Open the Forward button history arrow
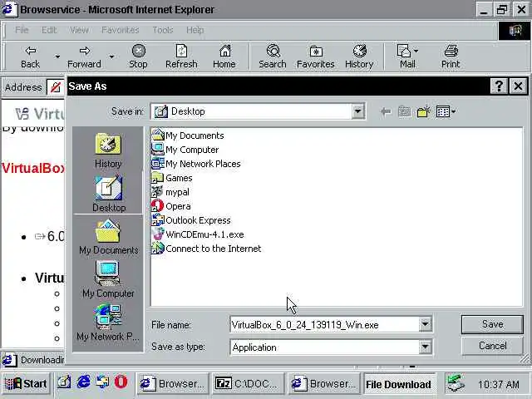This screenshot has height=399, width=532. (x=111, y=57)
